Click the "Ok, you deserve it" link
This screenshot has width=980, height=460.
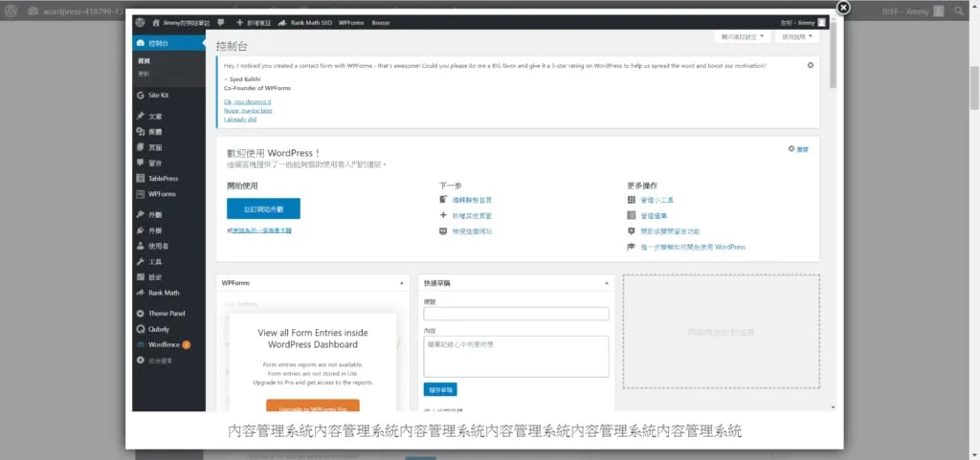point(248,101)
